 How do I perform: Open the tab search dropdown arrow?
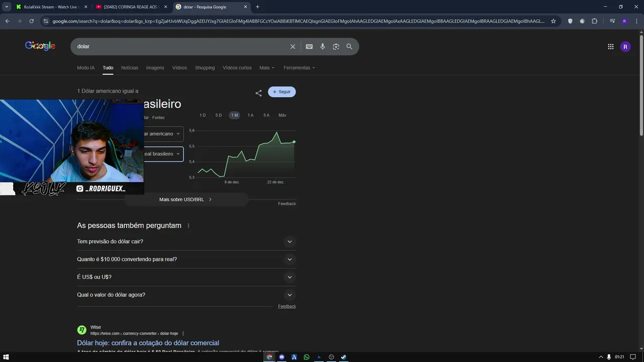pyautogui.click(x=7, y=7)
